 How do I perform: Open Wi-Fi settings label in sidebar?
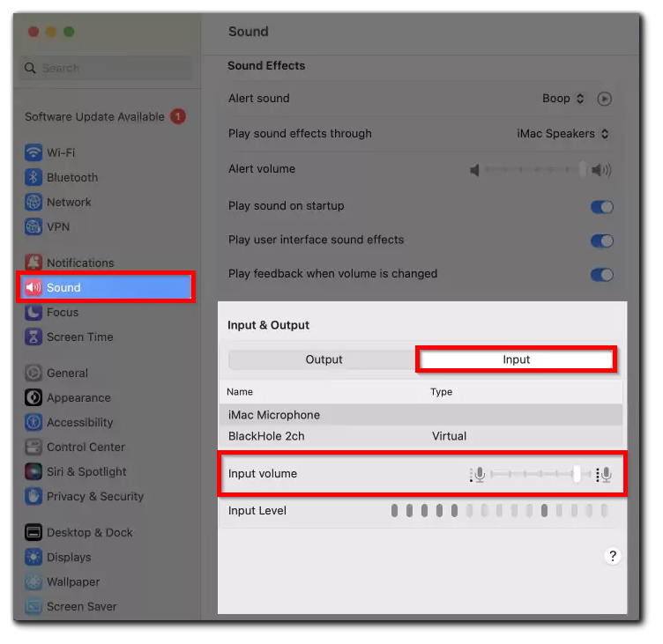(x=61, y=152)
